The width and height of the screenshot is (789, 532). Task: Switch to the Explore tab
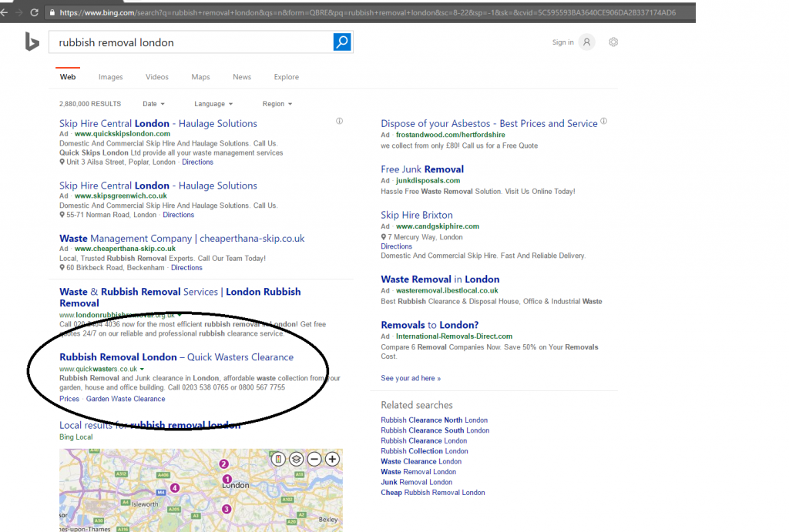point(287,77)
